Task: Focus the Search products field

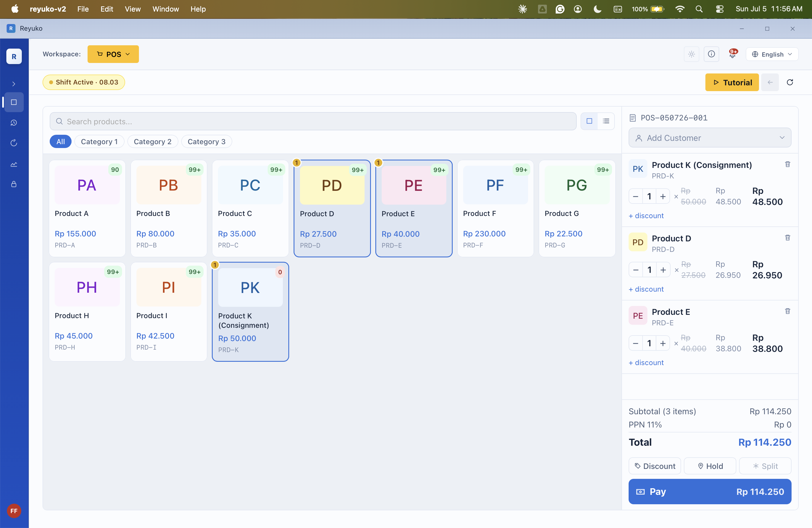Action: (x=313, y=122)
